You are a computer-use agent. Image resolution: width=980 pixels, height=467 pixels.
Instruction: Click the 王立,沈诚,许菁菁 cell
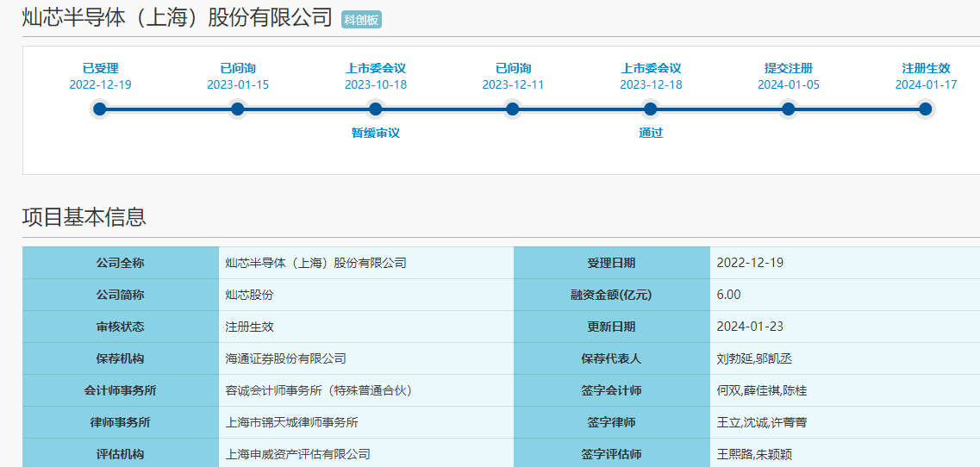tap(845, 422)
